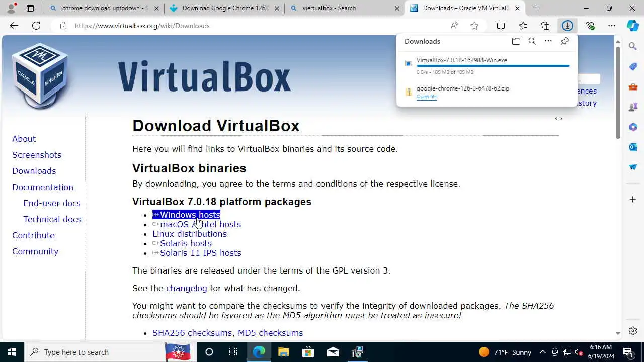Open the sidebar Games icon
This screenshot has width=644, height=362.
click(633, 107)
